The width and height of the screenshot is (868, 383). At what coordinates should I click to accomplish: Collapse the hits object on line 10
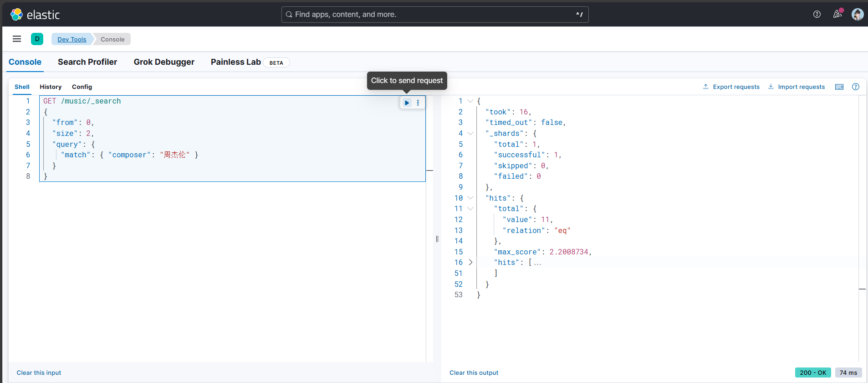click(x=470, y=198)
